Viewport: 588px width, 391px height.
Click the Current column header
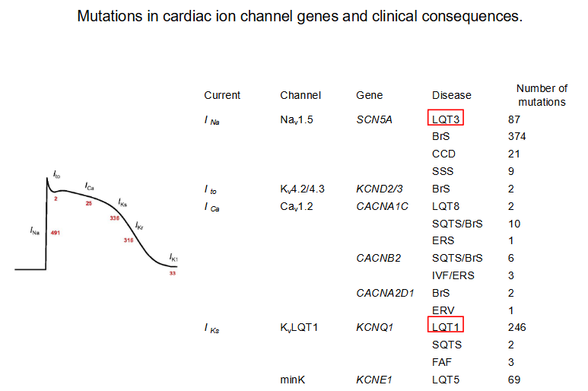coord(222,95)
